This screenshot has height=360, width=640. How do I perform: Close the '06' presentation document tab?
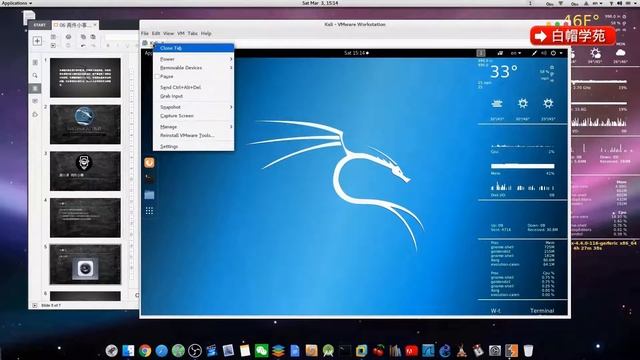[95, 25]
